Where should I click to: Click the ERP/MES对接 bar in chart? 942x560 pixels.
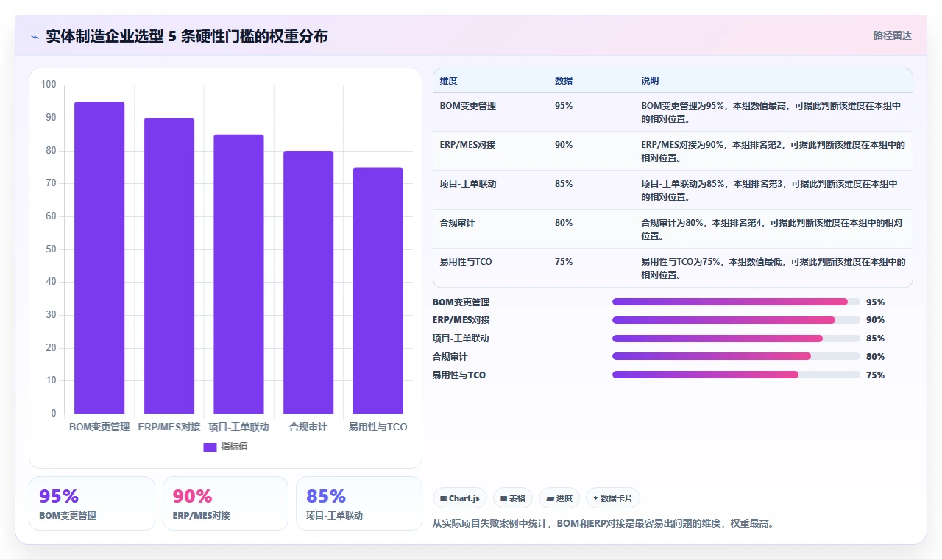click(x=169, y=266)
